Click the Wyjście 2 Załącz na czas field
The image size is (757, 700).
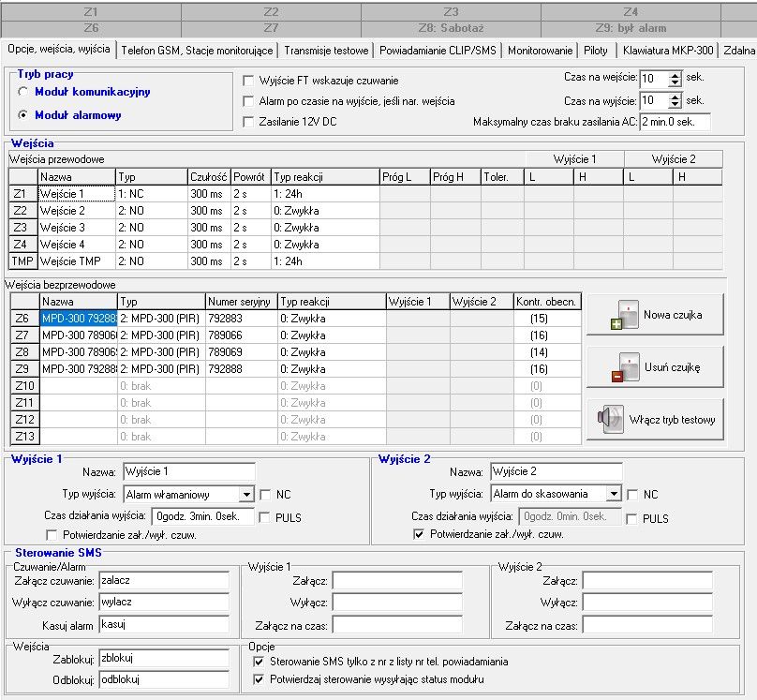point(647,625)
